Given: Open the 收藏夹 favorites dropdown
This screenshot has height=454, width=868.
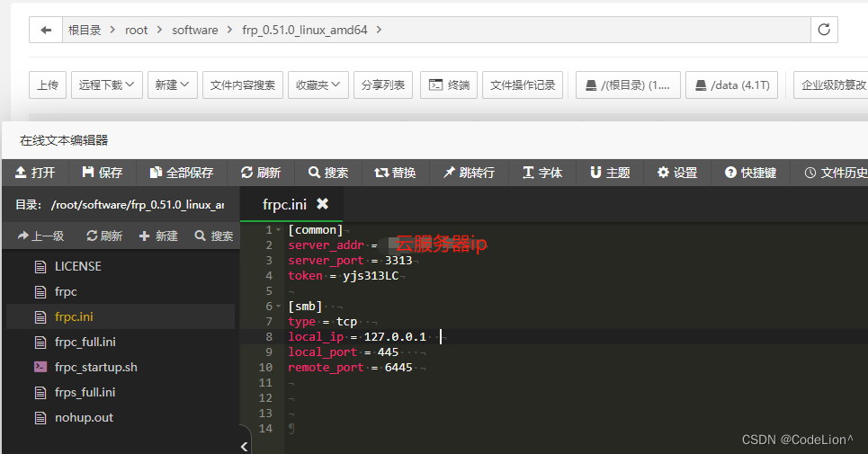Looking at the screenshot, I should point(318,85).
